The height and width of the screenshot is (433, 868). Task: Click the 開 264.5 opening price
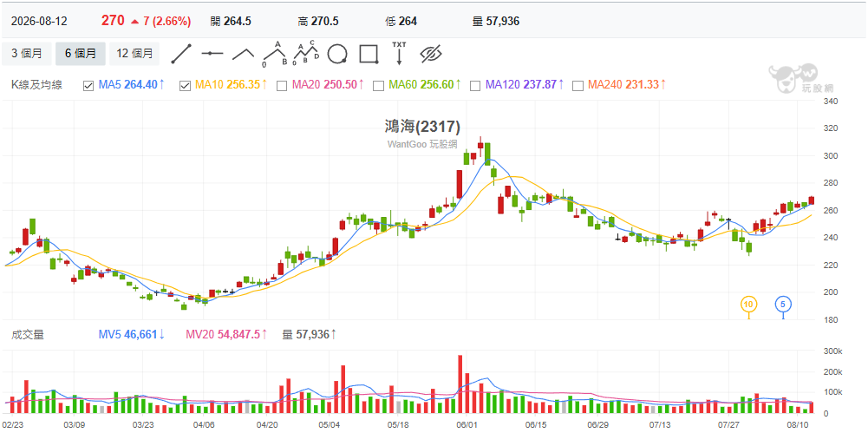coord(231,21)
